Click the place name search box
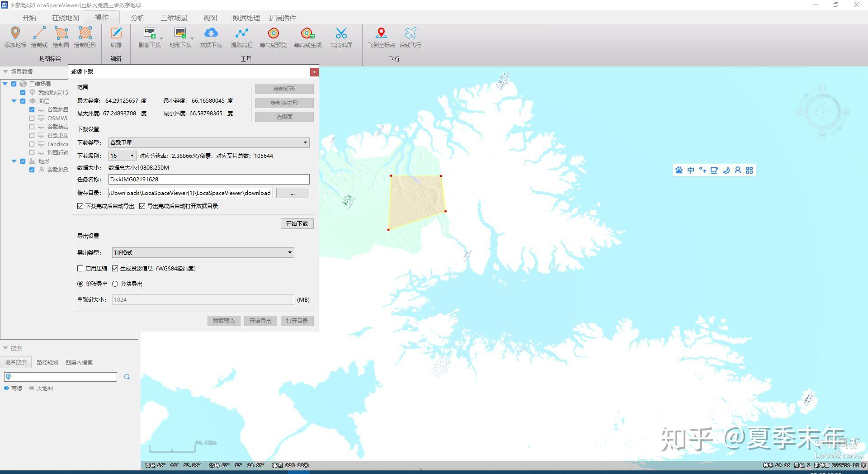This screenshot has width=868, height=474. tap(61, 377)
